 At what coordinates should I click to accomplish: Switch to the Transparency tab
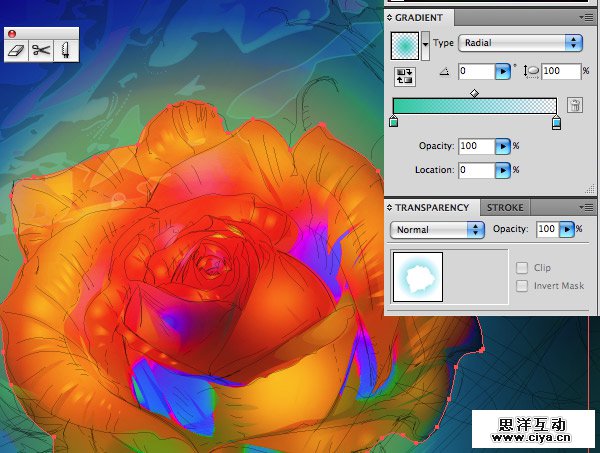point(432,208)
